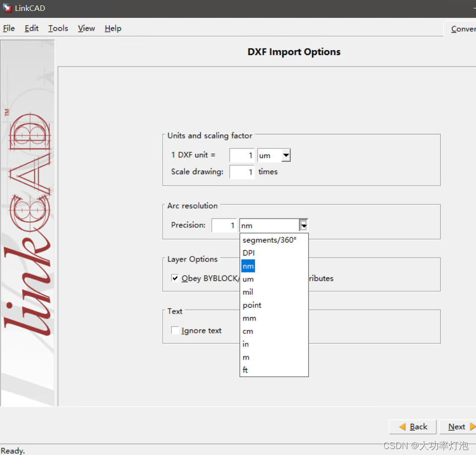This screenshot has width=476, height=455.
Task: Click the DXF unit value field
Action: 241,155
